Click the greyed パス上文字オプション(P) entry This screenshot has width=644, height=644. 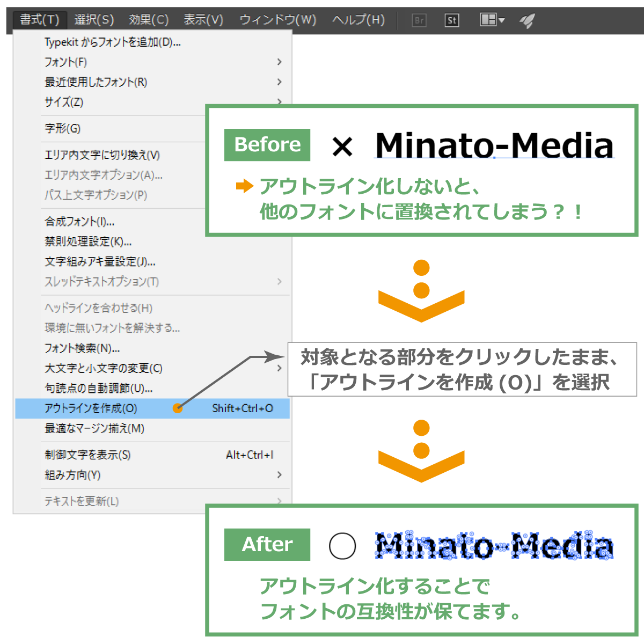coord(111,194)
